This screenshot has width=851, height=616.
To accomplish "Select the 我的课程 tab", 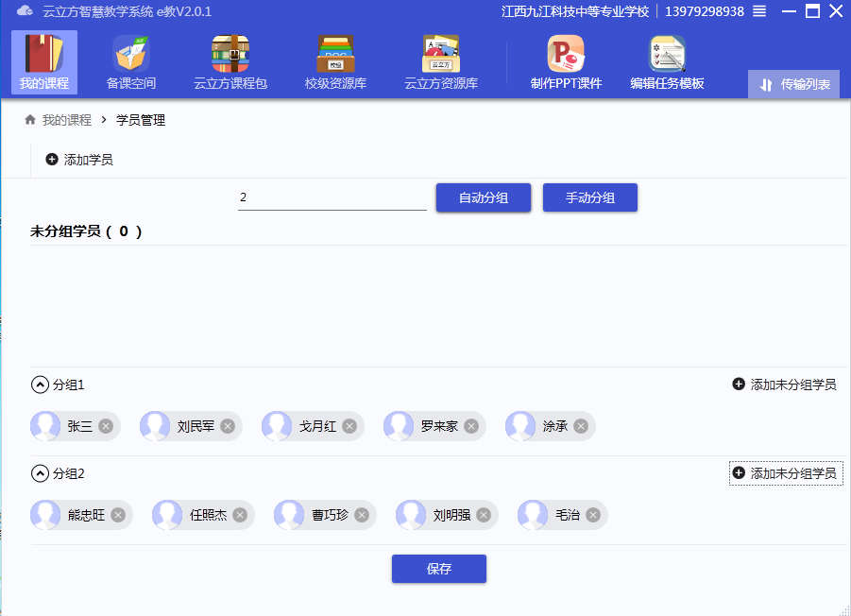I will point(44,63).
